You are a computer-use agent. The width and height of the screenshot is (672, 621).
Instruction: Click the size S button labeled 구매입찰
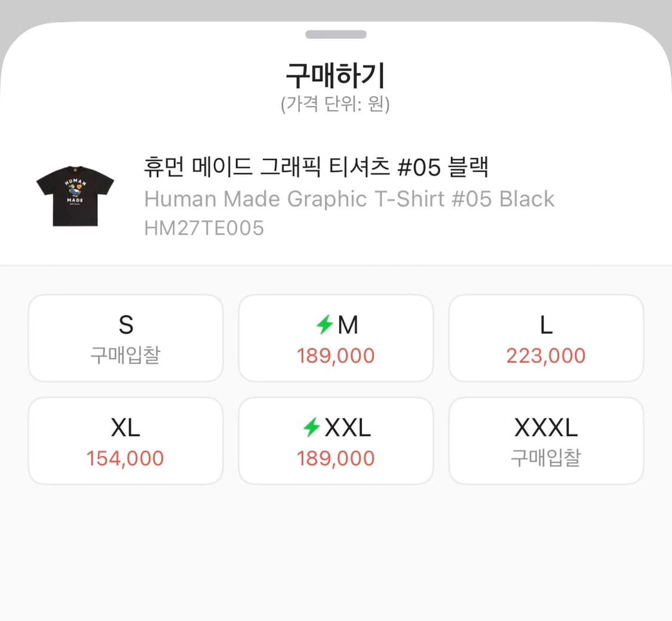[x=125, y=338]
